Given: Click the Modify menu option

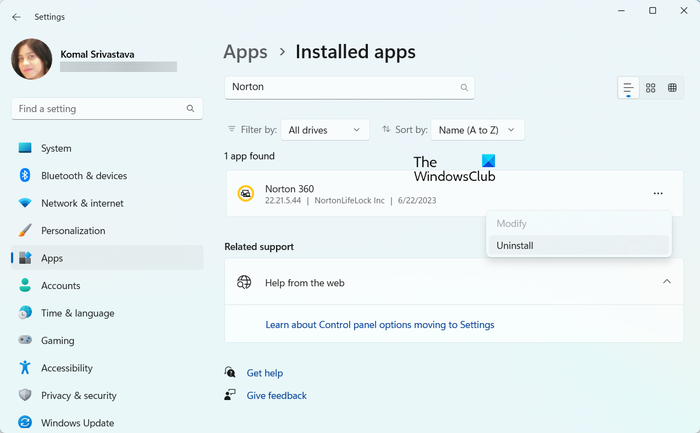Looking at the screenshot, I should click(511, 223).
